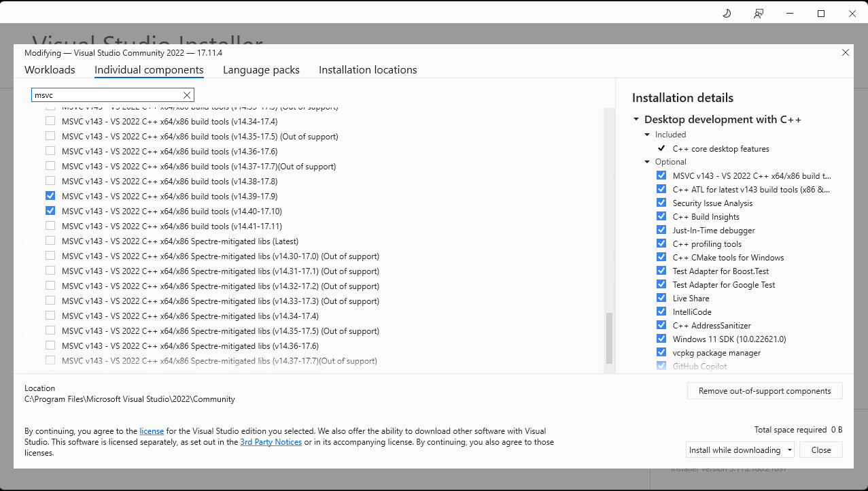Click the components list scrollbar thumb

(x=609, y=338)
